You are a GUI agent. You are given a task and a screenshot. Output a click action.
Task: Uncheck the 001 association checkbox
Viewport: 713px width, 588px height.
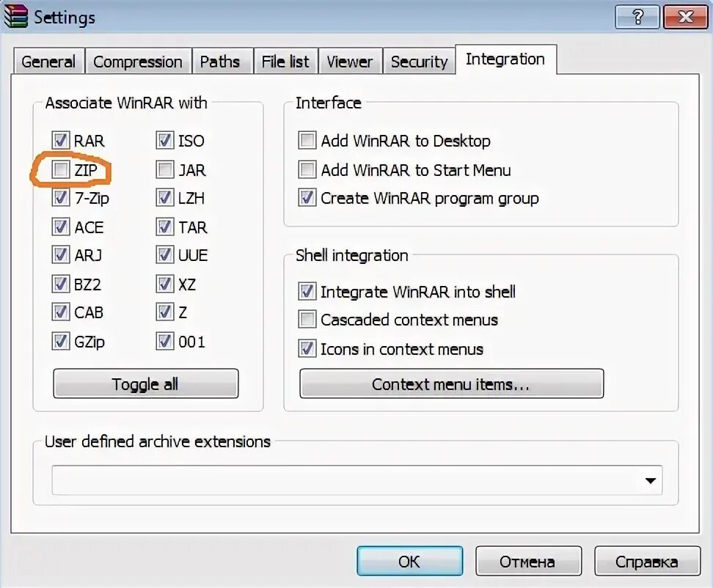[x=164, y=341]
